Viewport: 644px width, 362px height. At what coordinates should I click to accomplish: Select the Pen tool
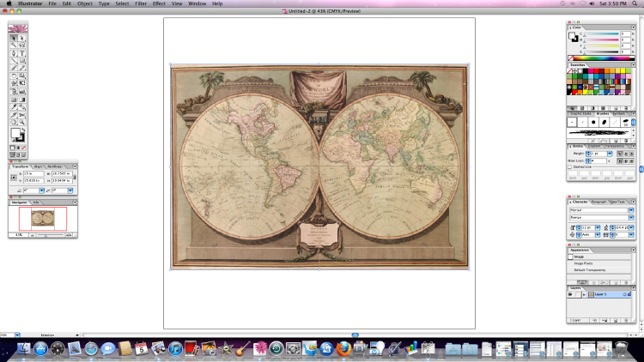coord(14,53)
